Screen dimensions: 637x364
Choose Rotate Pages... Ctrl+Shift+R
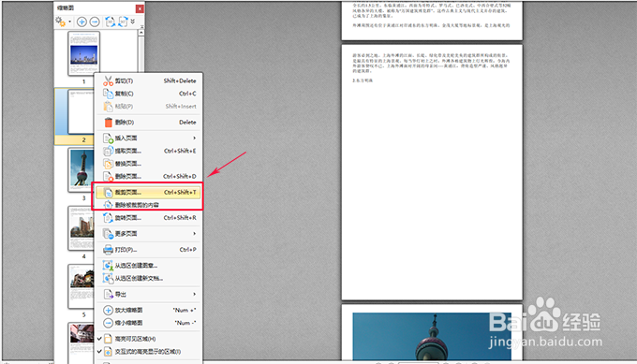pos(149,218)
